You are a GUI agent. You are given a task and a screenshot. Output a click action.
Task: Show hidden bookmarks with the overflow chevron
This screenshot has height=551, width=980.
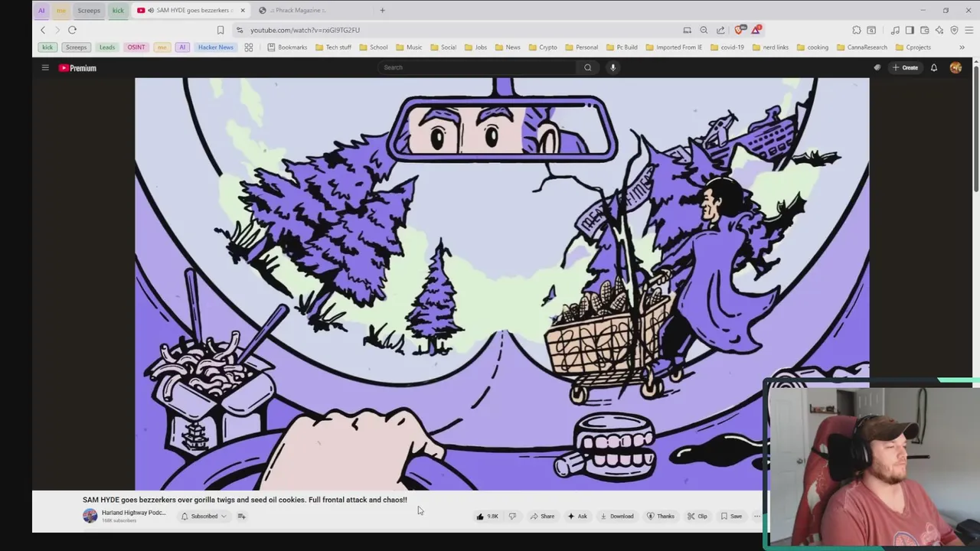tap(962, 47)
